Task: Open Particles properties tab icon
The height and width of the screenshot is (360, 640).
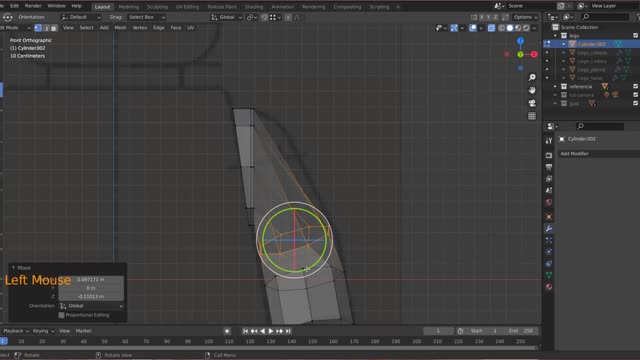Action: (549, 240)
